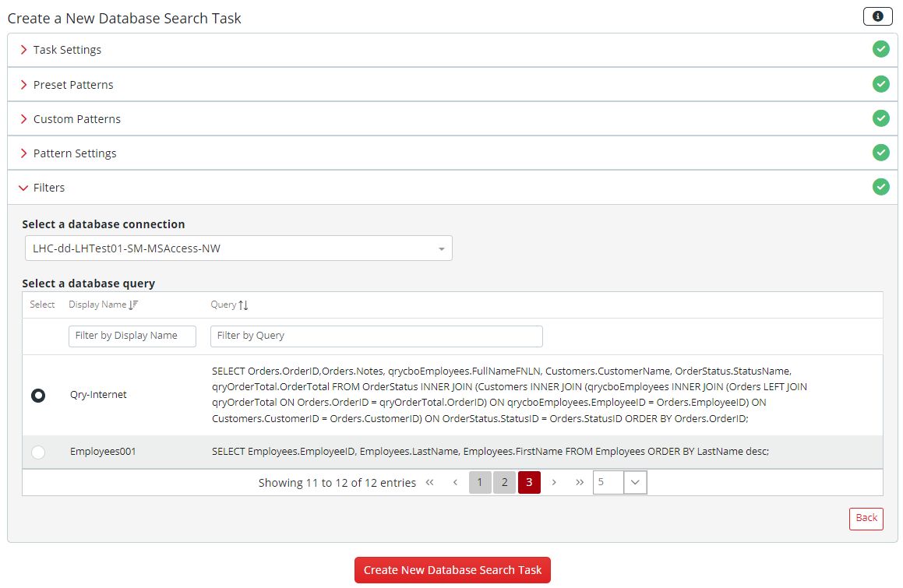Click 'Showing 11 to 12 of 12 entries'

coord(337,483)
